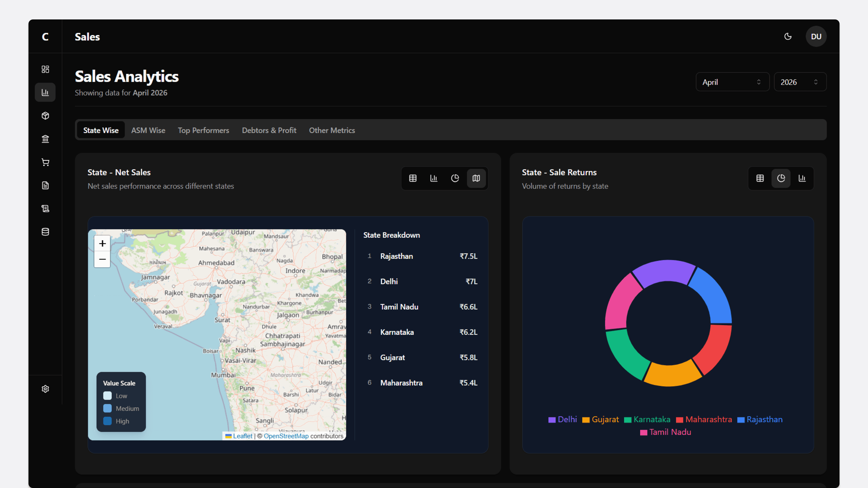Switch to the ASM Wise tab

coord(148,130)
